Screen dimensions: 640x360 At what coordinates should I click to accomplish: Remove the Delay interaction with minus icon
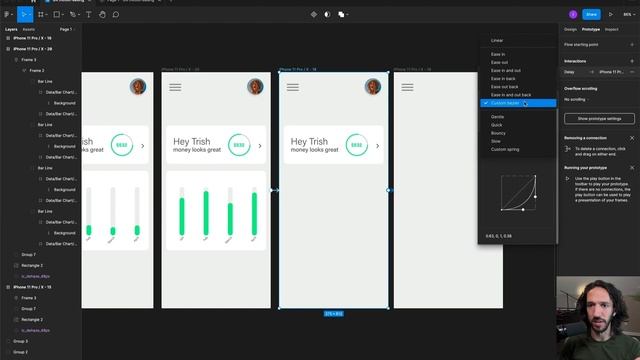(x=632, y=72)
